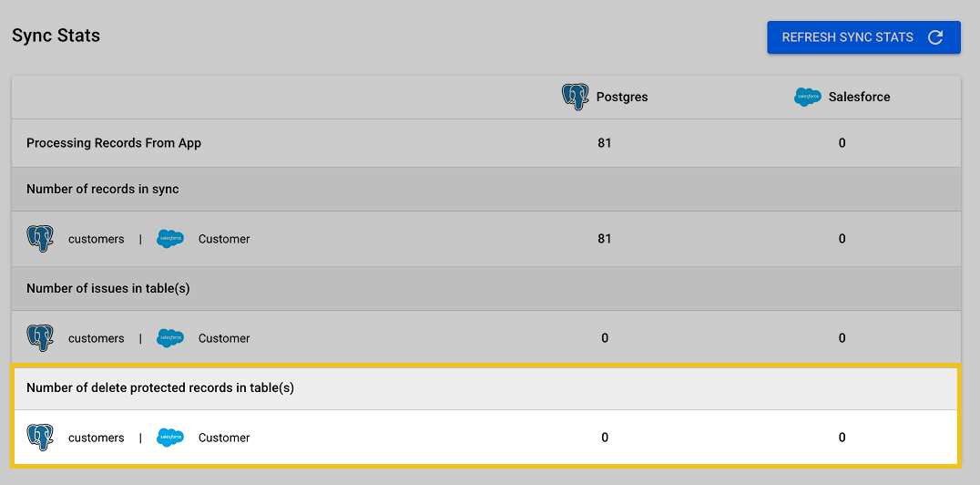The width and height of the screenshot is (980, 485).
Task: Click Postgres count 81 for Processing Records
Action: (x=605, y=143)
